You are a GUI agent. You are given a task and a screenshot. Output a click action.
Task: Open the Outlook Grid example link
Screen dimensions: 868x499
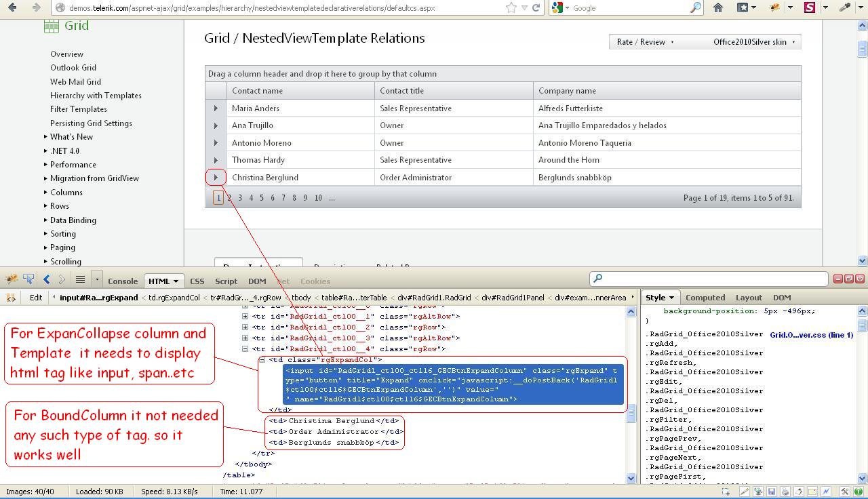click(73, 68)
